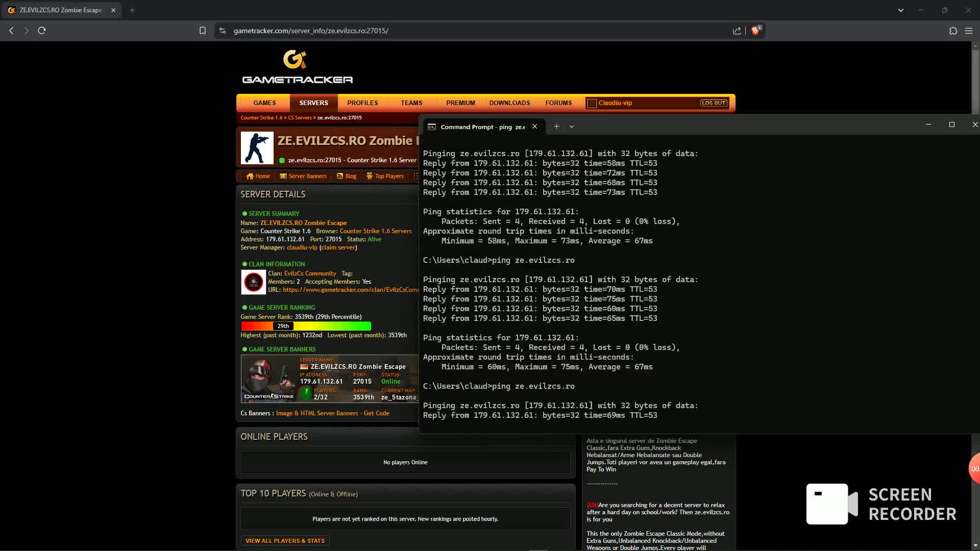This screenshot has height=551, width=980.
Task: Minimize the Command Prompt window
Action: (928, 124)
